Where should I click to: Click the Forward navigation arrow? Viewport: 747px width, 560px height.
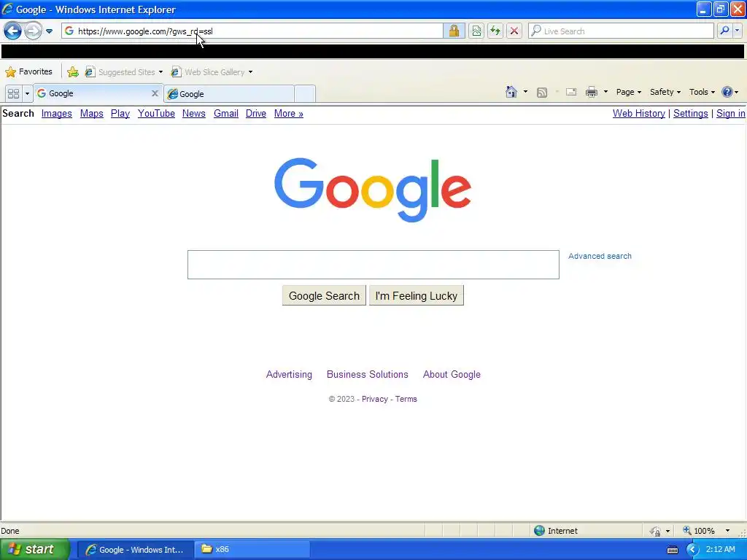(32, 31)
